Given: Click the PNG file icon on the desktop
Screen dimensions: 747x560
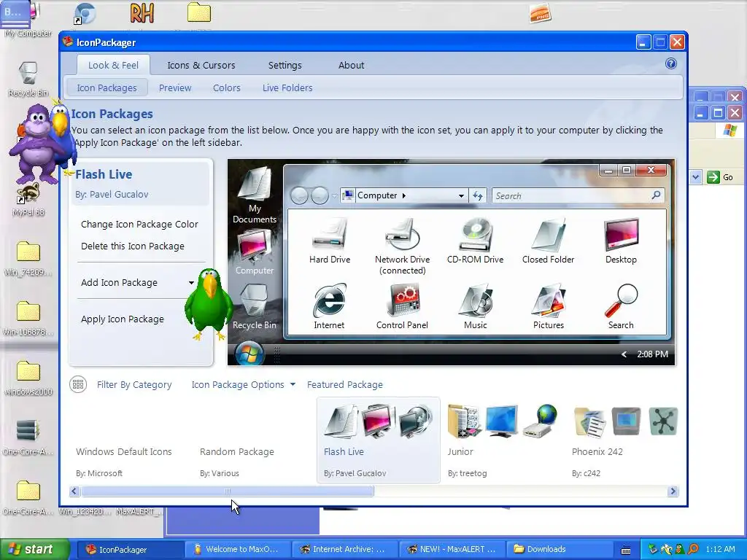Looking at the screenshot, I should [540, 13].
